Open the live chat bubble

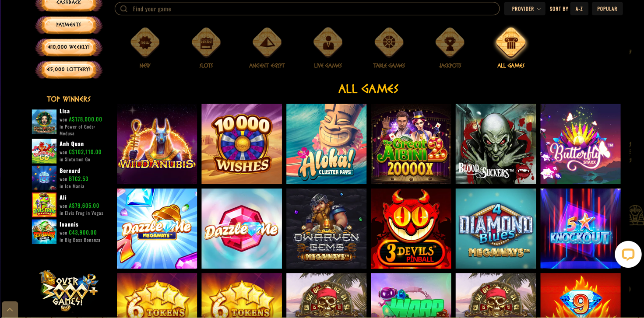(628, 254)
